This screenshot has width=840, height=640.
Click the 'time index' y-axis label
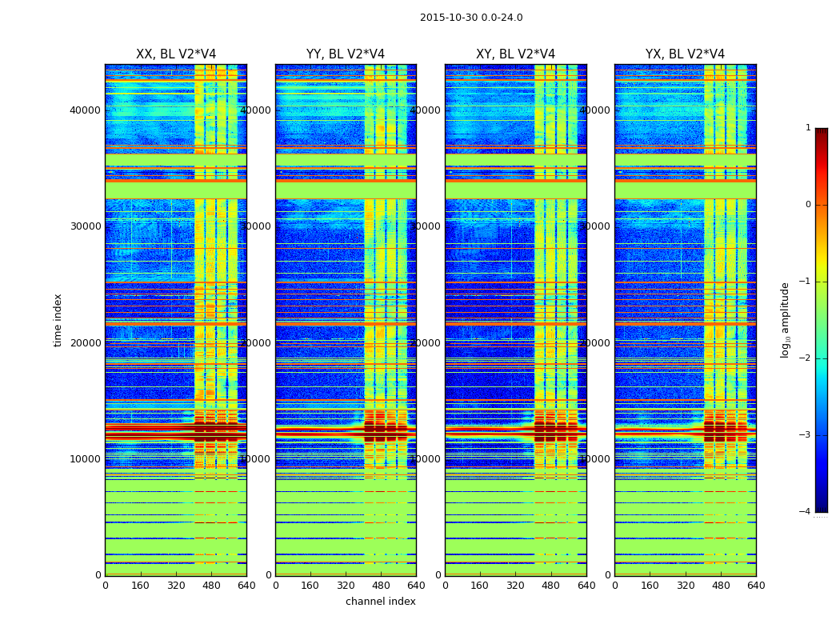tap(58, 320)
